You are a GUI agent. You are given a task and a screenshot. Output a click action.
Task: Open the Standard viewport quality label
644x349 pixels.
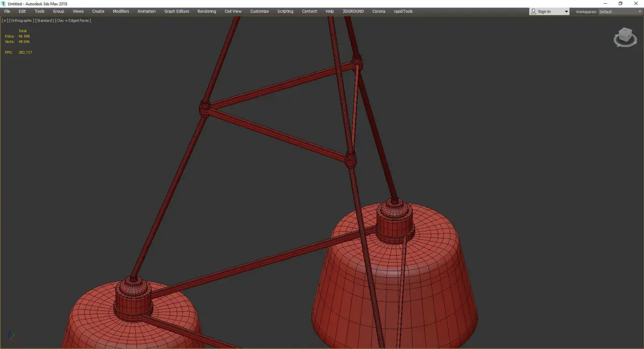(44, 20)
